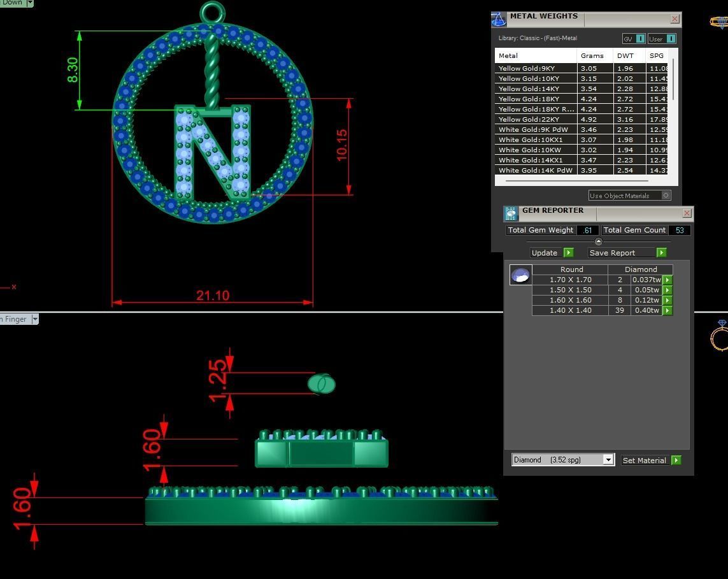Viewport: 728px width, 579px height.
Task: Click the green arrow beside Set Material
Action: [x=676, y=460]
